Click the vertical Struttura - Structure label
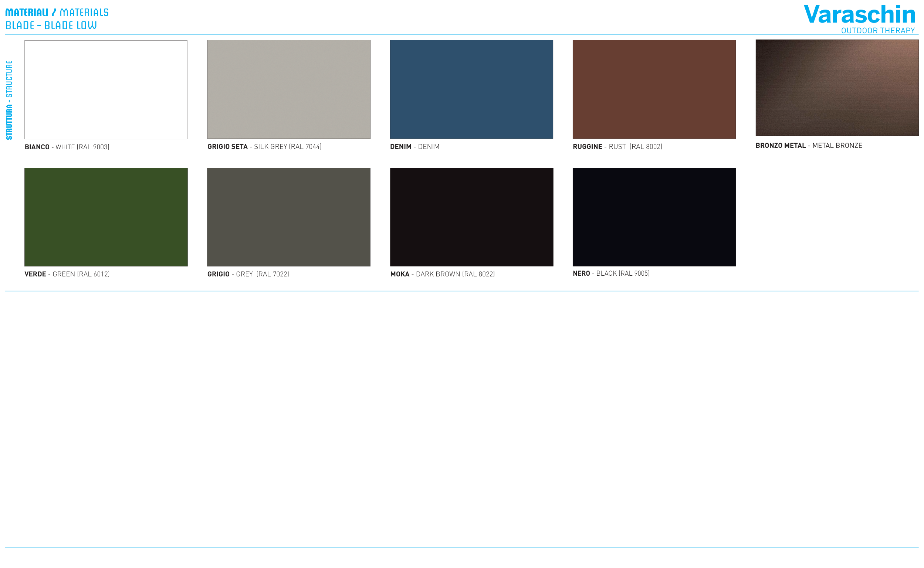Image resolution: width=924 pixels, height=568 pixels. pyautogui.click(x=9, y=100)
